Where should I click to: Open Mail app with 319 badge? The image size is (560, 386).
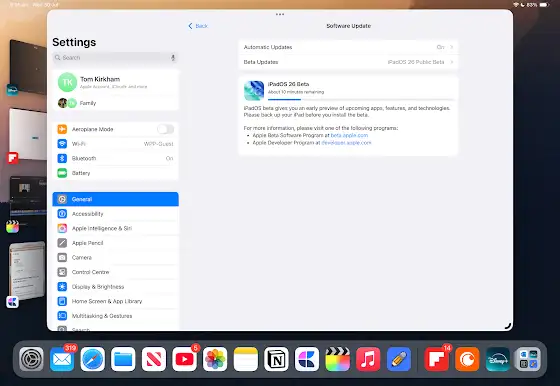(x=62, y=359)
